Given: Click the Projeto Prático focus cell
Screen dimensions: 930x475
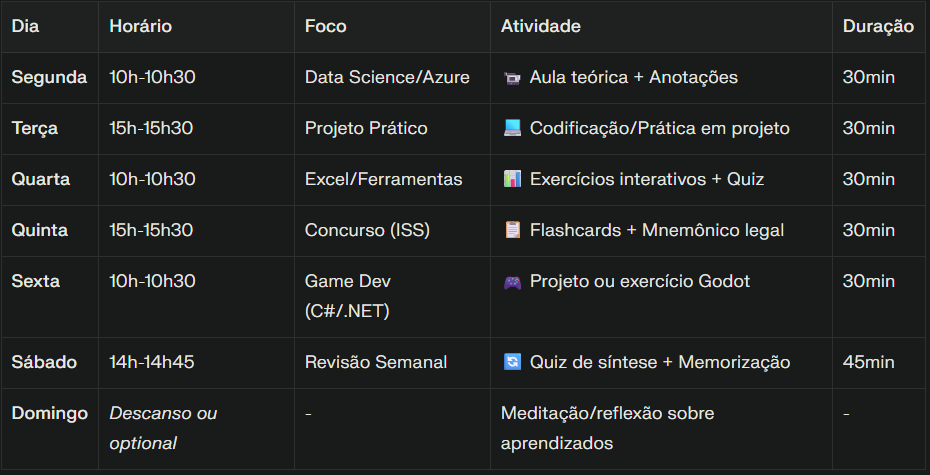Looking at the screenshot, I should coord(366,129).
